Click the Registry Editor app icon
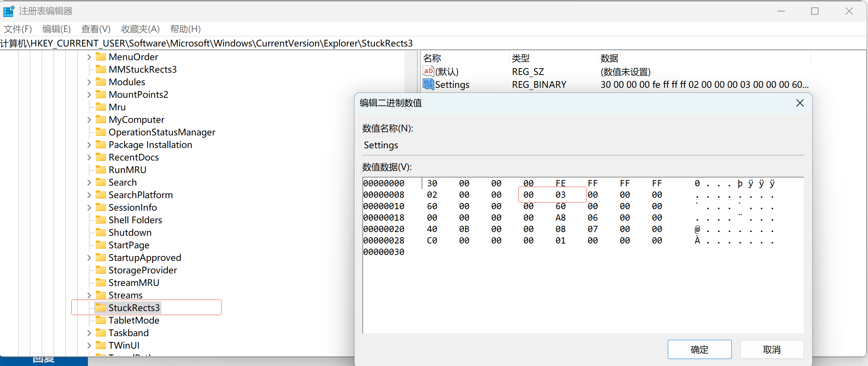Image resolution: width=868 pixels, height=366 pixels. 9,11
